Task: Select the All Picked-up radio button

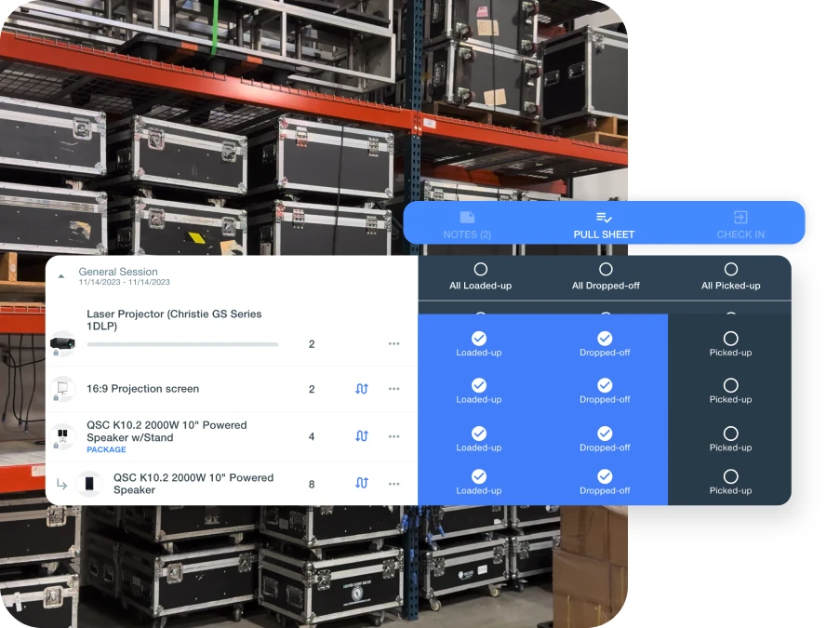Action: 730,270
